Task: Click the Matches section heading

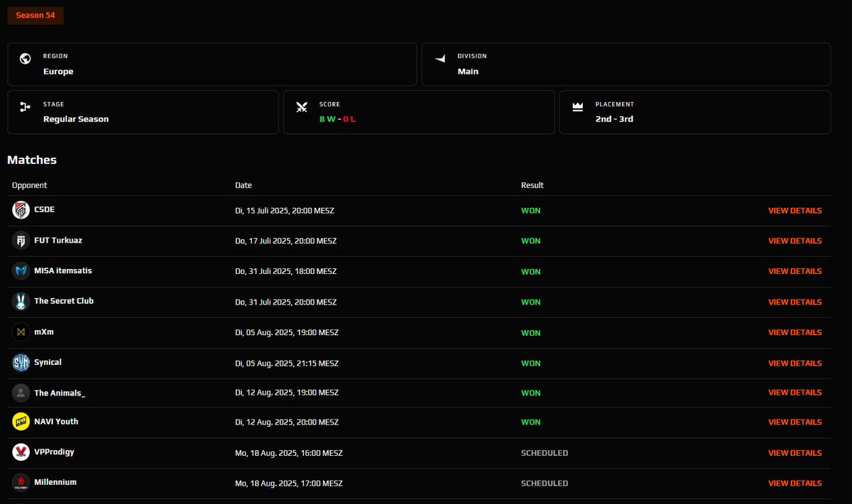Action: coord(32,160)
